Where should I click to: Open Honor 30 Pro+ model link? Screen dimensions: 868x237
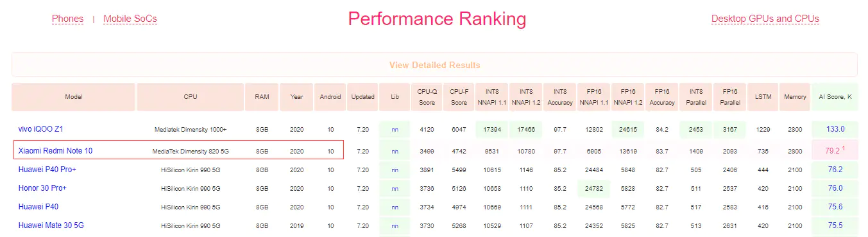(x=42, y=188)
